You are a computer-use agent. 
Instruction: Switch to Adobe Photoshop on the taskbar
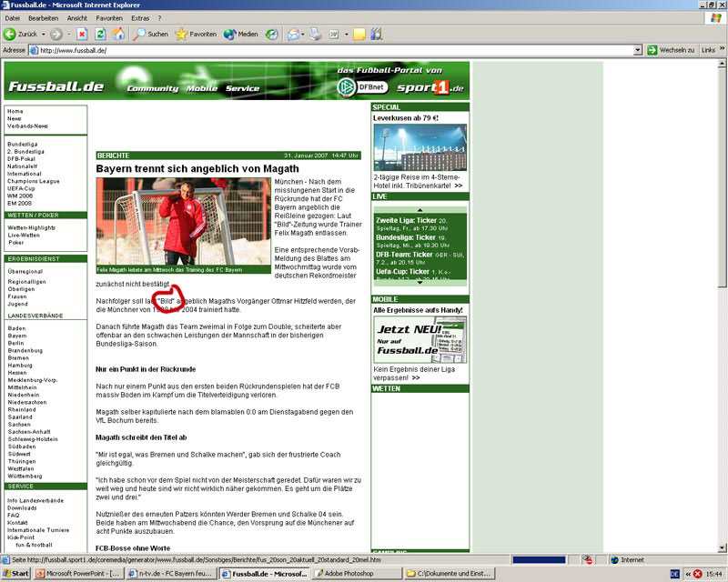357,574
